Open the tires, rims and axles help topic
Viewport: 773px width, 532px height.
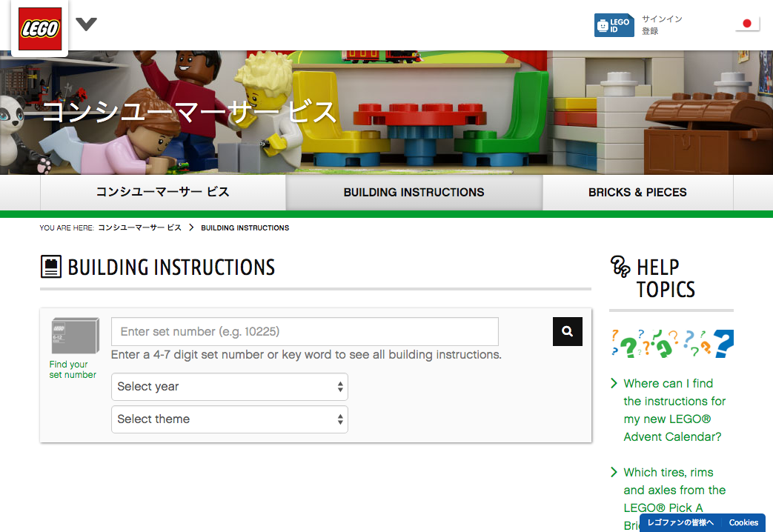coord(674,498)
